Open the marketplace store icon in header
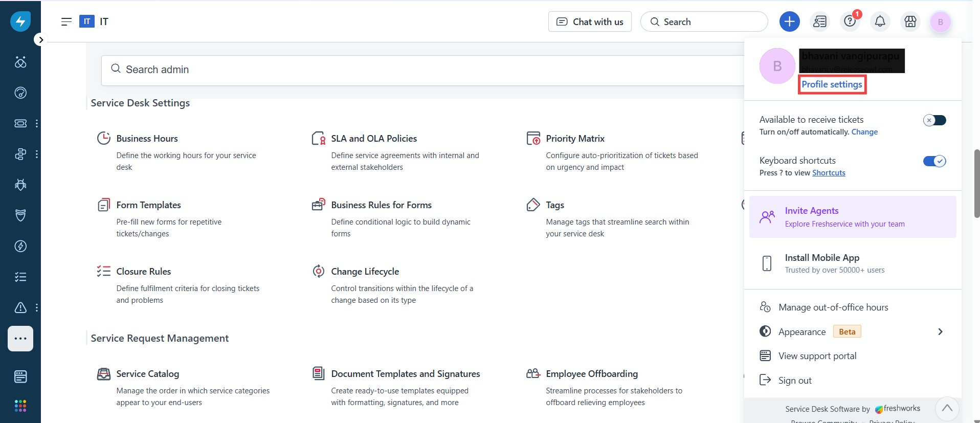980x423 pixels. (x=910, y=21)
